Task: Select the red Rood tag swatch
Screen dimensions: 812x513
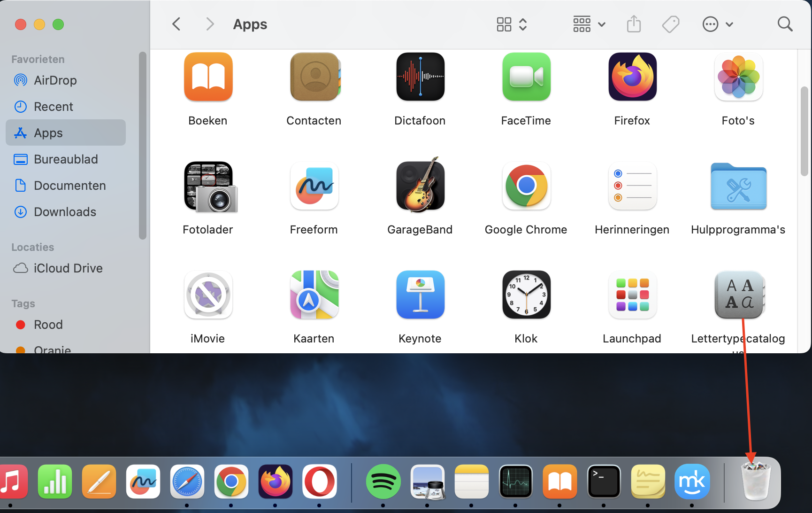Action: click(20, 324)
